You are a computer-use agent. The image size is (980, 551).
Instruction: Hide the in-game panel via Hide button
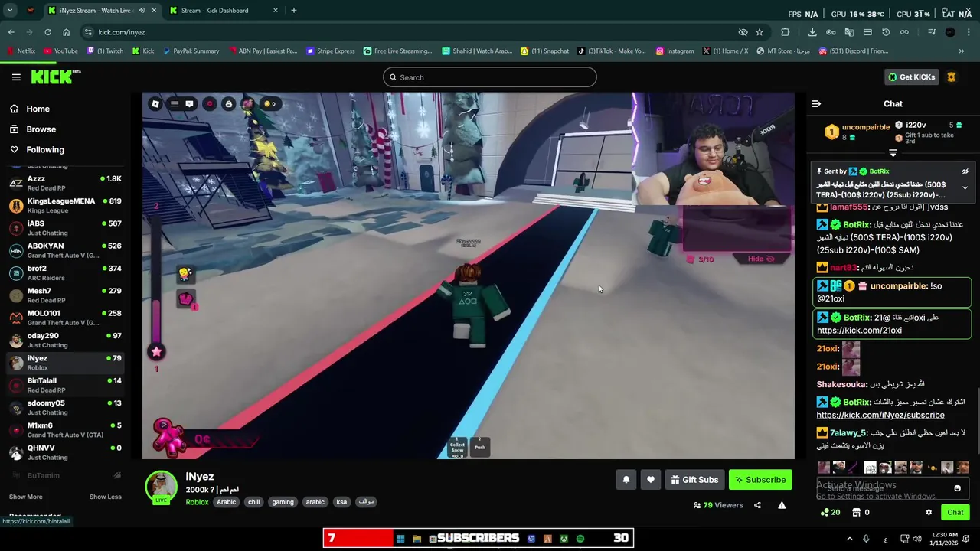pos(760,259)
